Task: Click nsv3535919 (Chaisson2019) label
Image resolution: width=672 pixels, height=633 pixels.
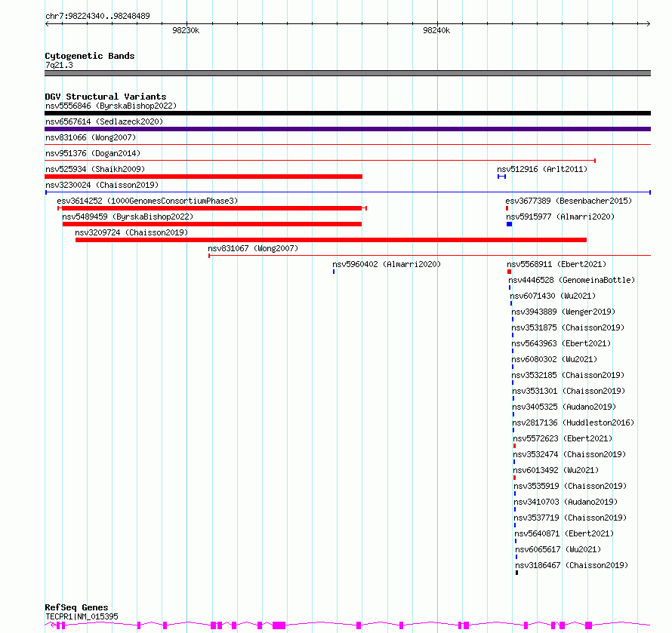Action: (x=570, y=486)
